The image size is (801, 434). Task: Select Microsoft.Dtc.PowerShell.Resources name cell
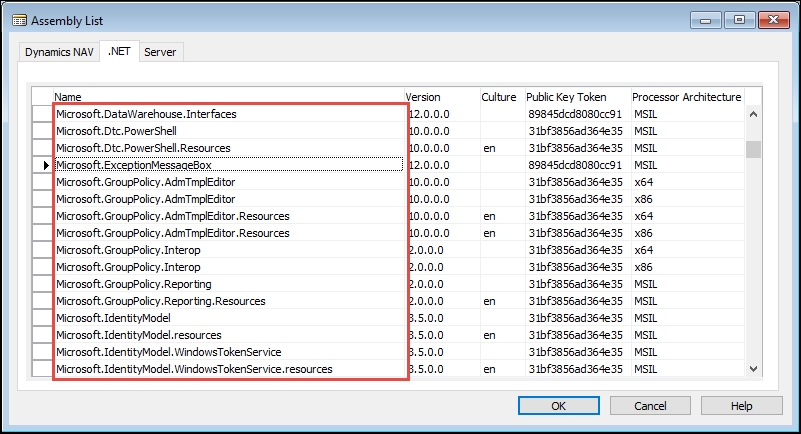[x=229, y=148]
